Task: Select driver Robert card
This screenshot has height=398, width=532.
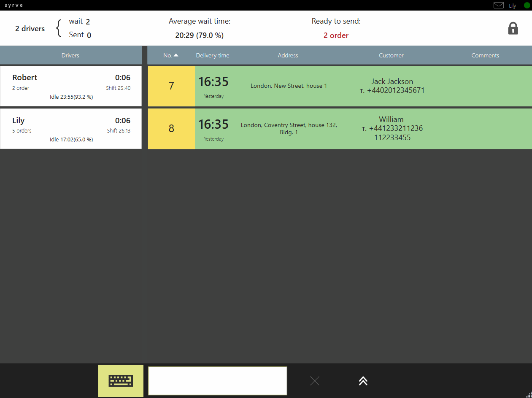Action: pos(71,86)
